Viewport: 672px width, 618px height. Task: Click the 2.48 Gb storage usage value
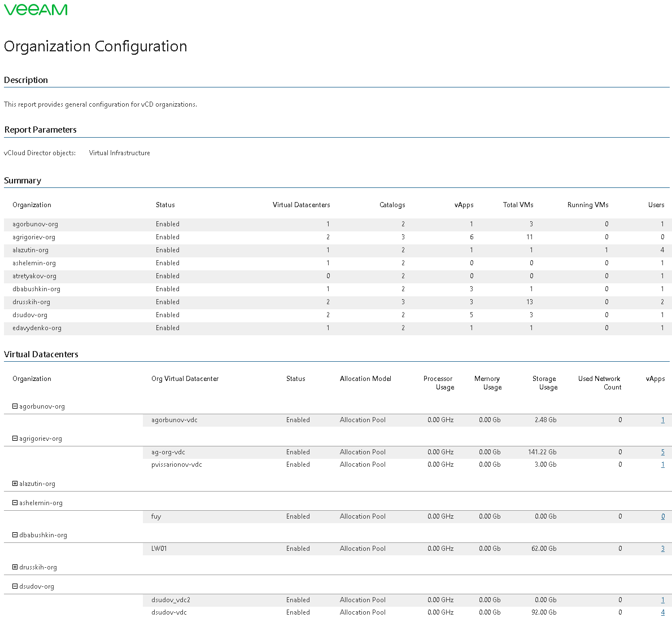point(546,420)
